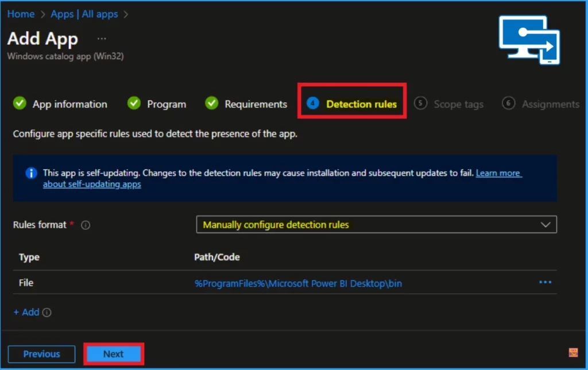Open the Power BI Desktop bin path rule
588x370 pixels.
click(298, 283)
